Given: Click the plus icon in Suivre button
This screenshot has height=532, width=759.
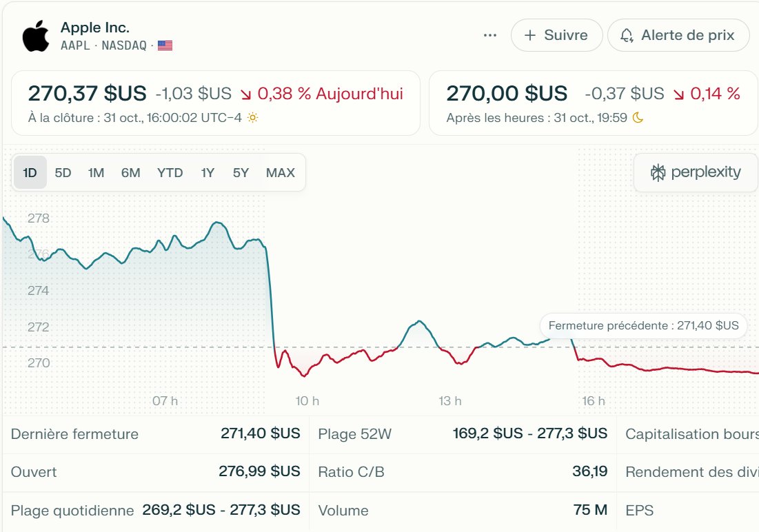Looking at the screenshot, I should pos(529,35).
